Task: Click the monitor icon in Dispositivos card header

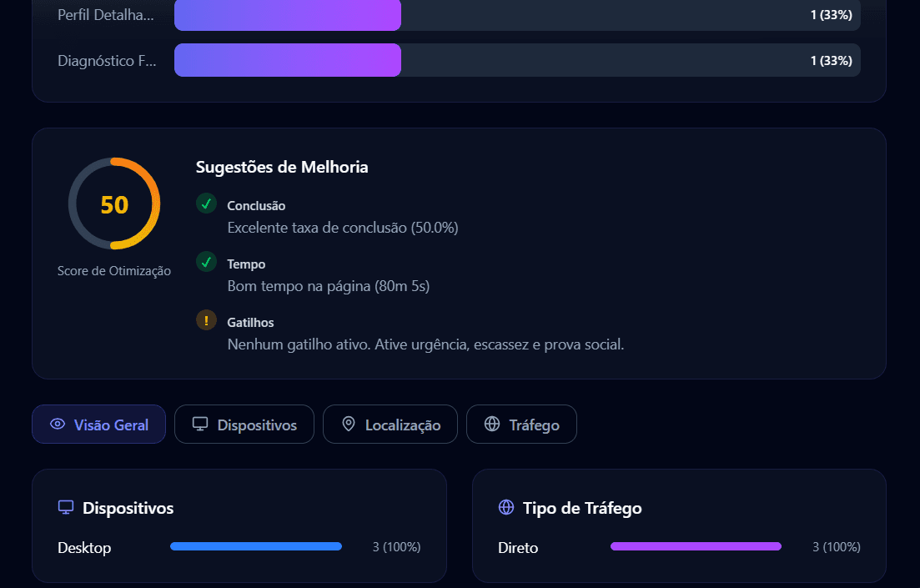Action: tap(64, 505)
